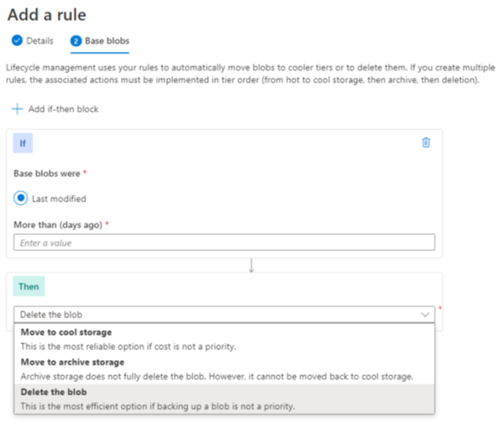Screen dimensions: 504x429
Task: Switch to the Base blobs tab
Action: tap(100, 41)
